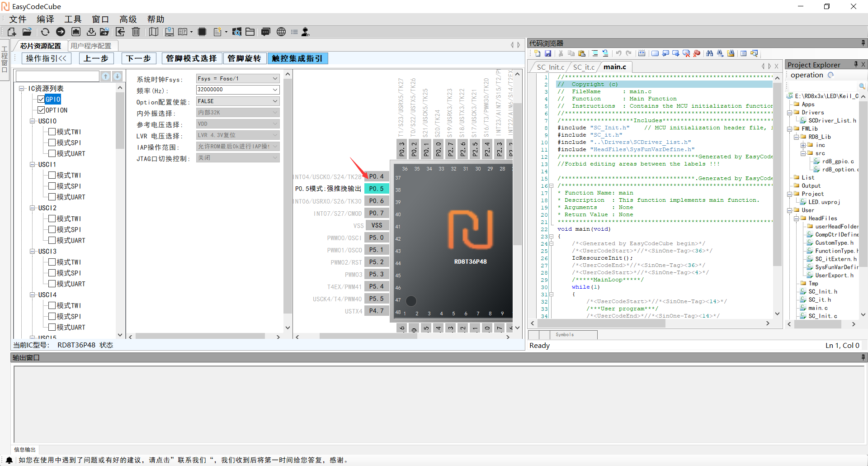Click the customer support person icon
The width and height of the screenshot is (868, 466).
coord(306,32)
